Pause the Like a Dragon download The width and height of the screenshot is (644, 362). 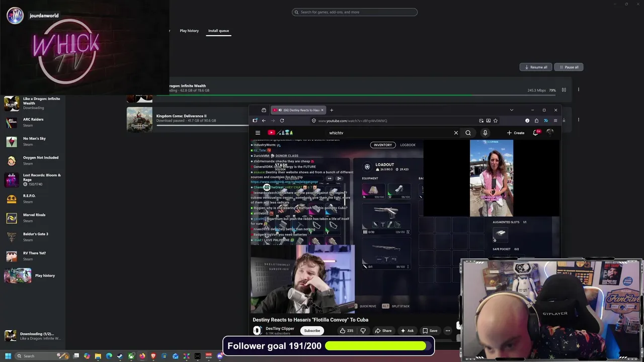[563, 90]
